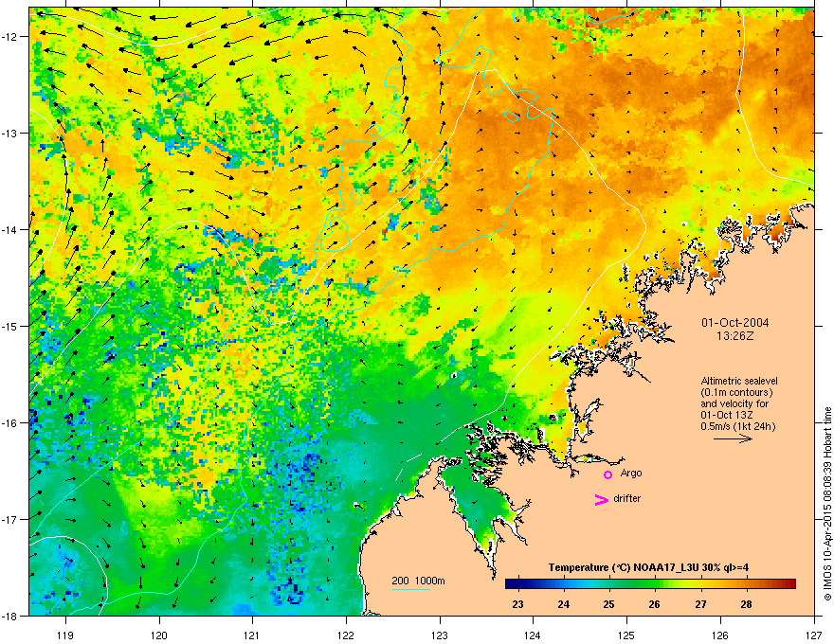Click the cyan 200 1000m depth line sample
The height and width of the screenshot is (644, 834).
coord(411,589)
